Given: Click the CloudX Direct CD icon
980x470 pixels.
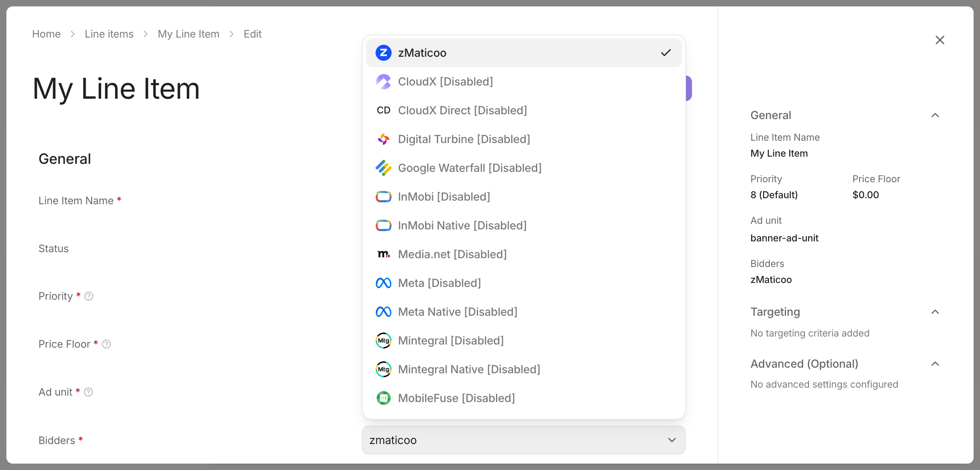Looking at the screenshot, I should coord(383,110).
